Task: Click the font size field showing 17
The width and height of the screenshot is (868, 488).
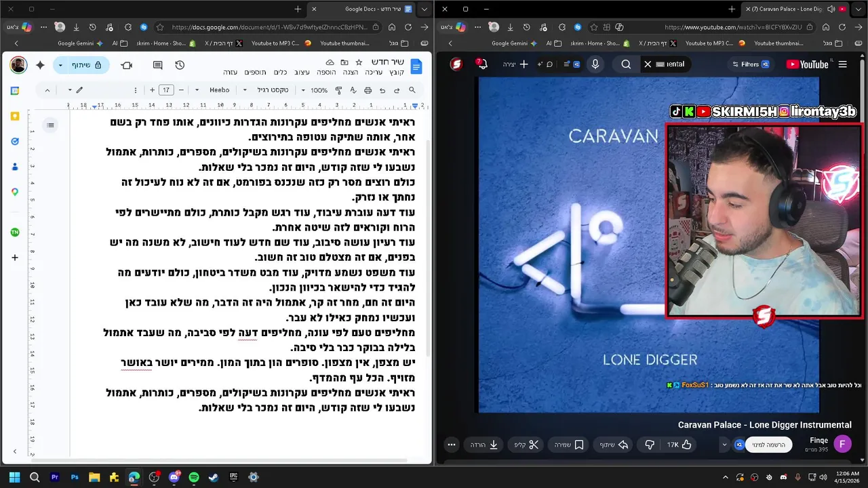Action: tap(167, 90)
